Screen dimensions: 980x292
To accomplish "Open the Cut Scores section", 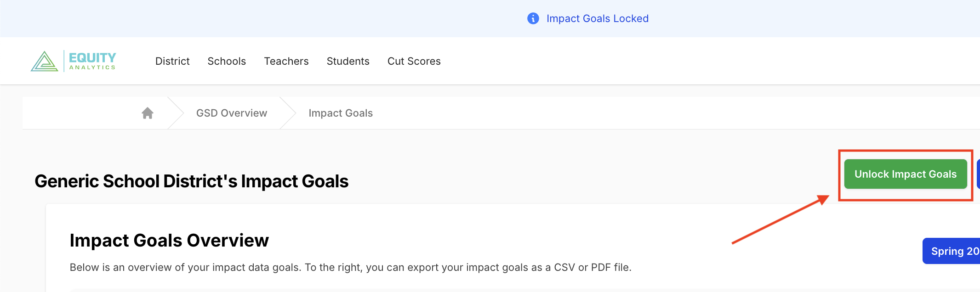I will 414,61.
